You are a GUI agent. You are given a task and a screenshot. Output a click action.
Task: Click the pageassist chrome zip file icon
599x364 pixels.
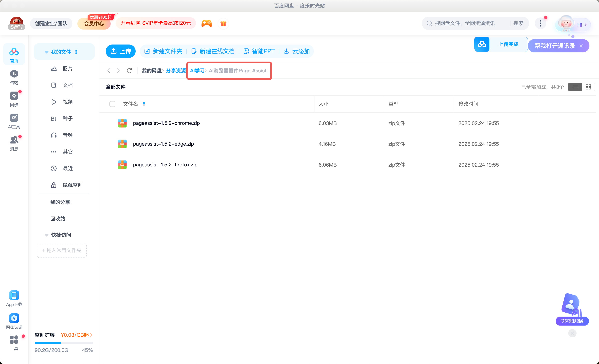122,123
